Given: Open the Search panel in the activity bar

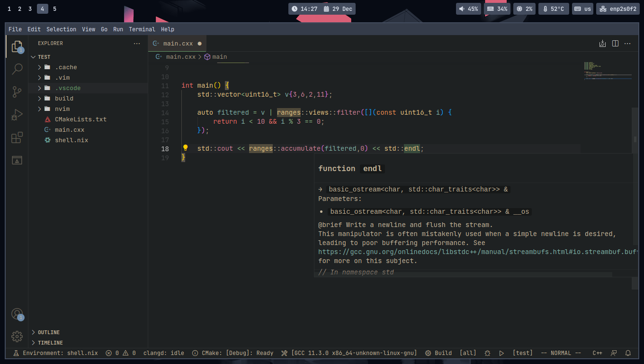Looking at the screenshot, I should point(17,69).
